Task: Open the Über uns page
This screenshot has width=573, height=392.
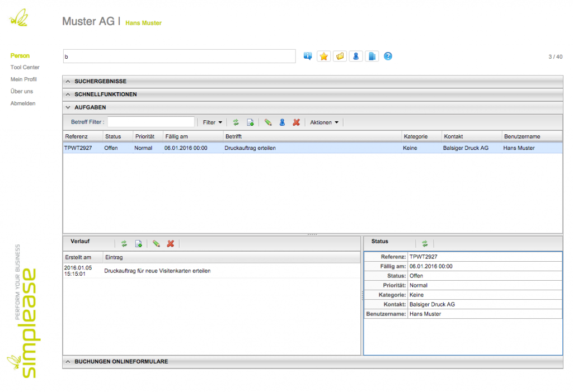Action: coord(22,91)
